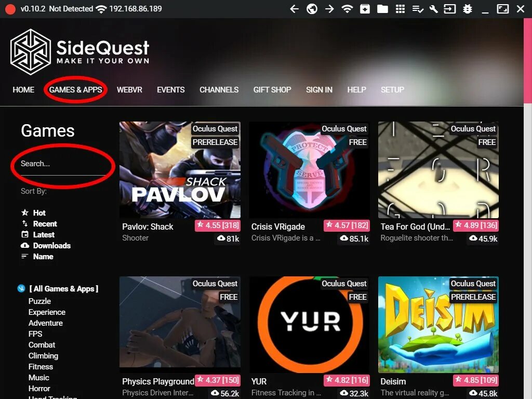This screenshot has height=399, width=532.
Task: Filter by the Puzzle category
Action: [39, 301]
